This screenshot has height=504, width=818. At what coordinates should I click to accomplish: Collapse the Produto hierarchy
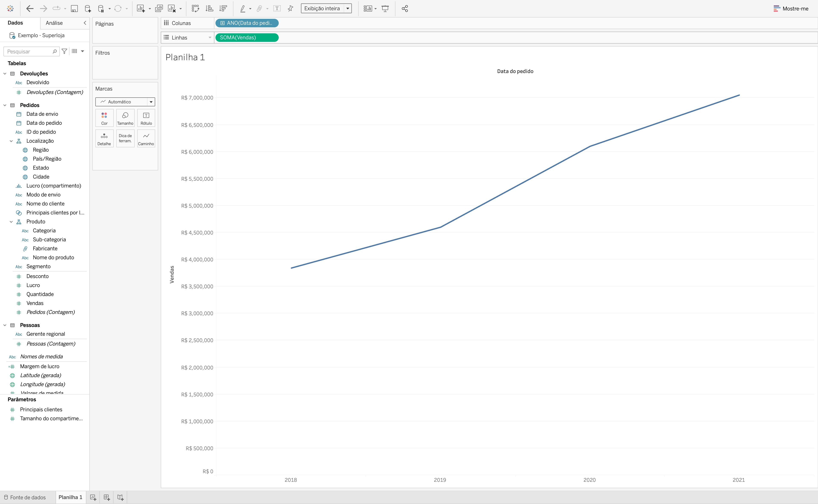point(11,222)
